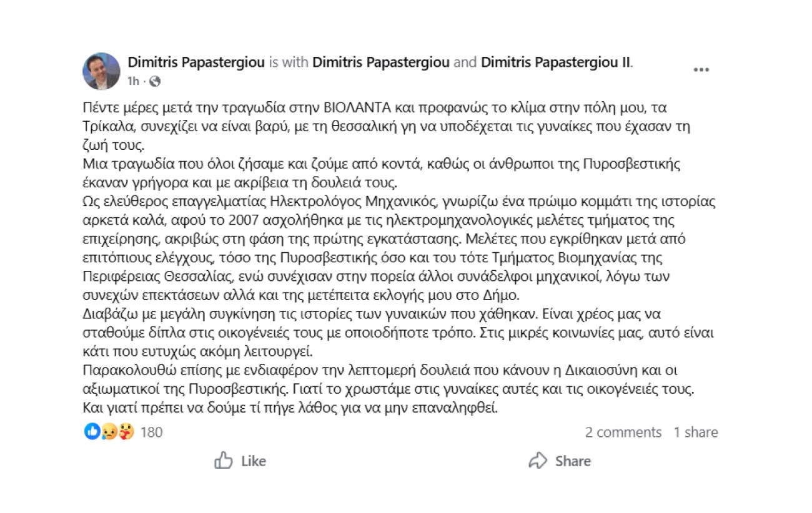Image resolution: width=812 pixels, height=513 pixels.
Task: Click the author's profile picture
Action: (x=101, y=71)
